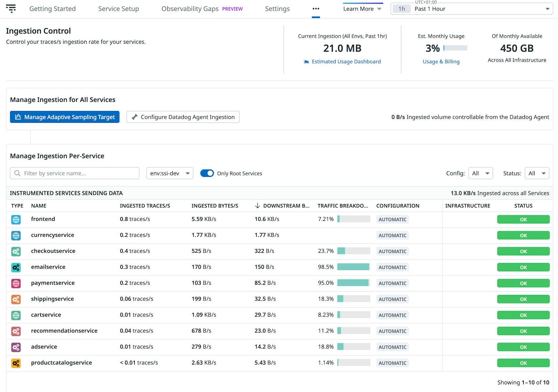
Task: Select the globe icon next to paymentservice
Action: [x=16, y=283]
